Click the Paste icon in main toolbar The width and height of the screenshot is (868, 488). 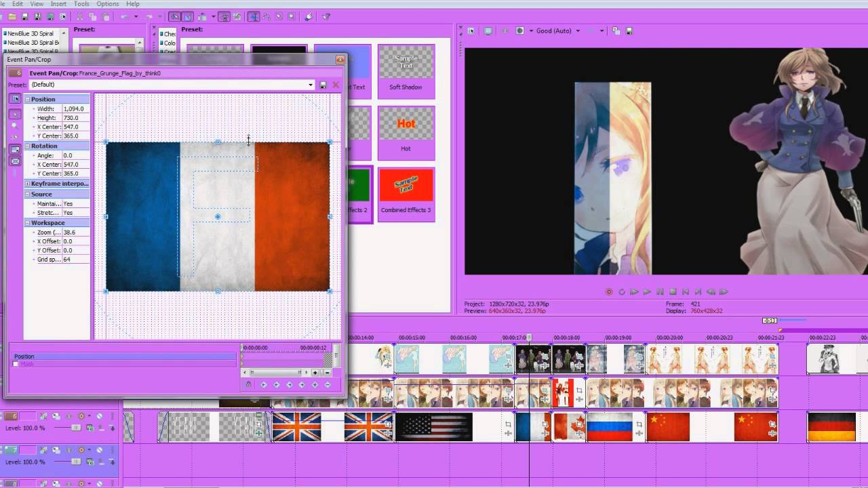click(x=106, y=16)
